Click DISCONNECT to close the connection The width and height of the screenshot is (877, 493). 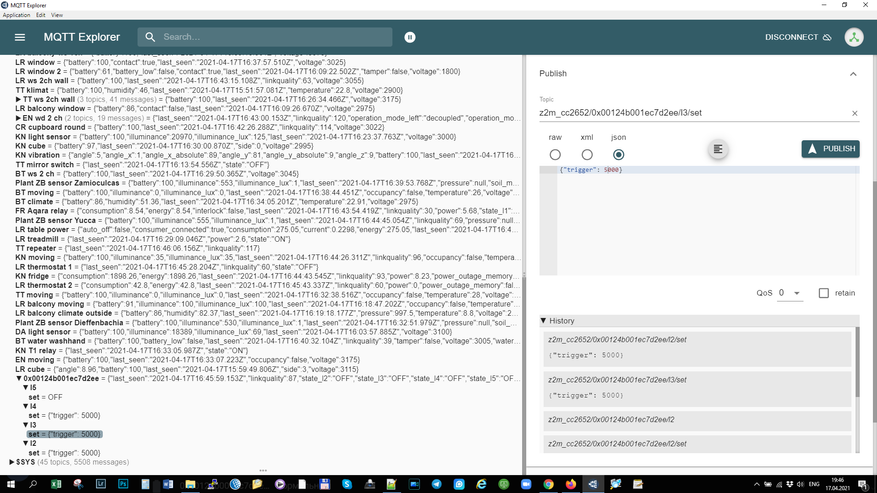[x=797, y=37]
